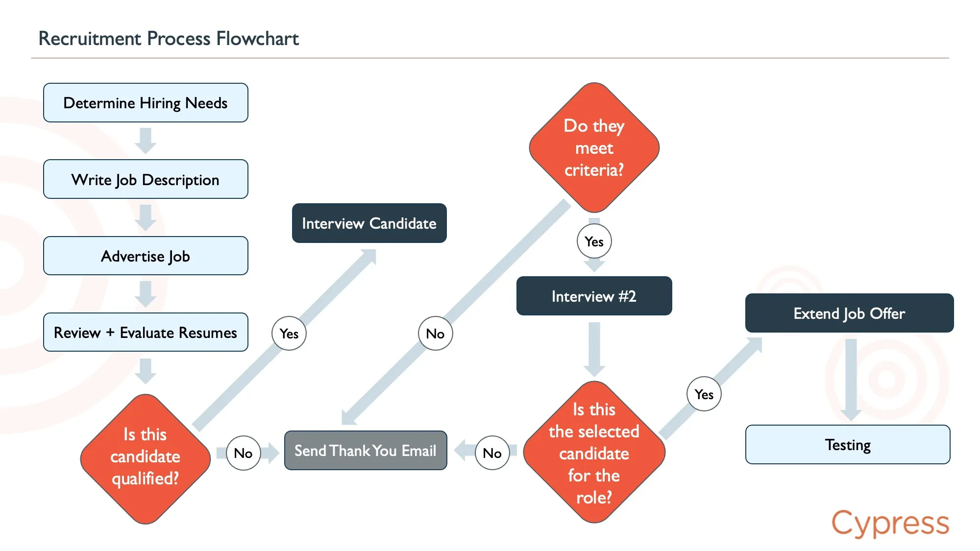
Task: Click the Determine Hiring Needs box
Action: tap(146, 103)
